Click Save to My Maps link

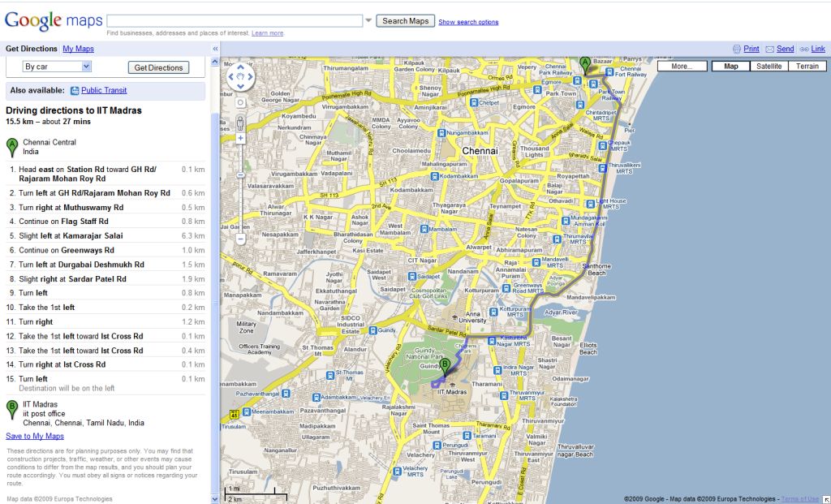tap(35, 436)
